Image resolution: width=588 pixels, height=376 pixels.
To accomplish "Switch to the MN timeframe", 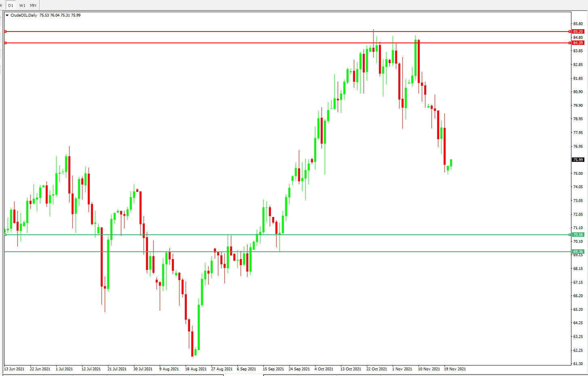I will coord(33,5).
